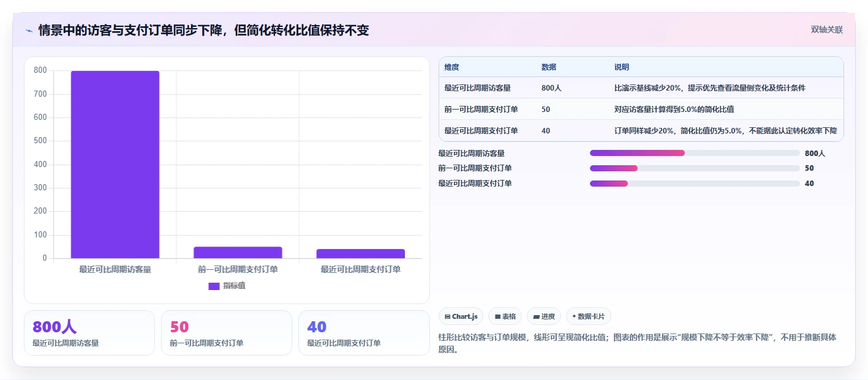Click the 前一可比周期支付订单 bar in the chart
Viewport: 868px width, 380px height.
pyautogui.click(x=238, y=253)
